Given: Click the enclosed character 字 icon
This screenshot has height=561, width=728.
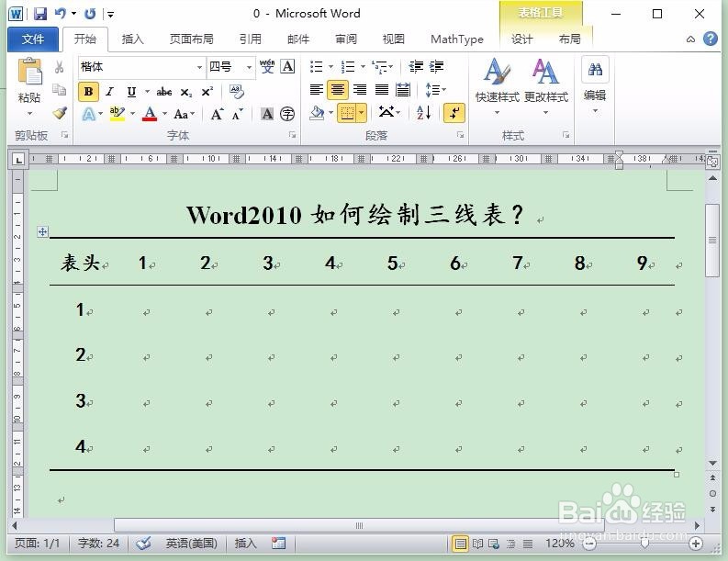Looking at the screenshot, I should [287, 114].
